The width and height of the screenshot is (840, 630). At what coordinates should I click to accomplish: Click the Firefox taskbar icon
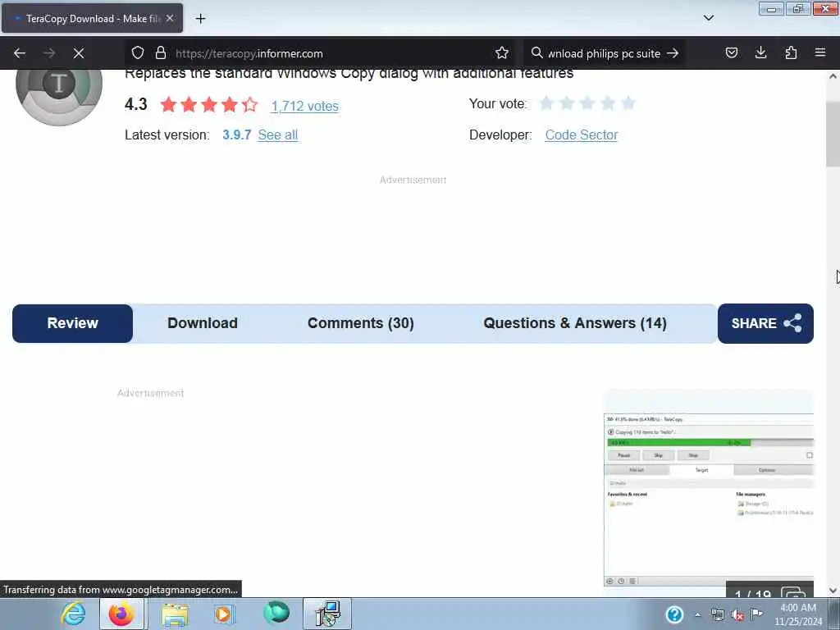[121, 614]
